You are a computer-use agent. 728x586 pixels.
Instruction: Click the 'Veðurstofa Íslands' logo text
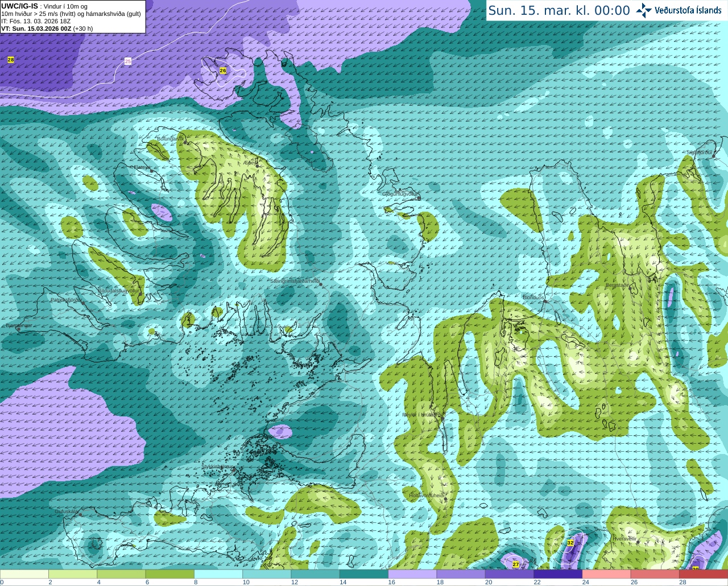coord(688,10)
